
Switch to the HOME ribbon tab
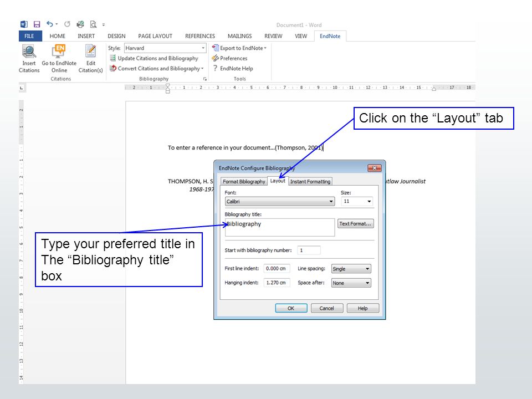(x=57, y=36)
